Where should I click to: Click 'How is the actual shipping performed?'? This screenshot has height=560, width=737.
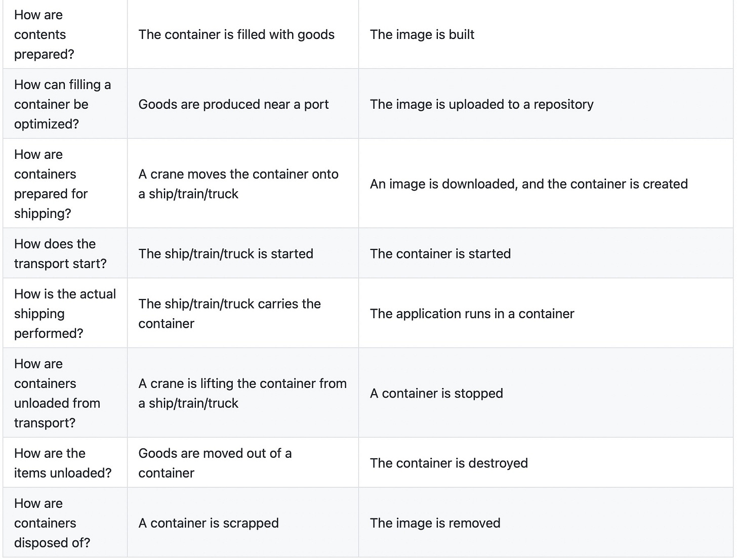65,313
